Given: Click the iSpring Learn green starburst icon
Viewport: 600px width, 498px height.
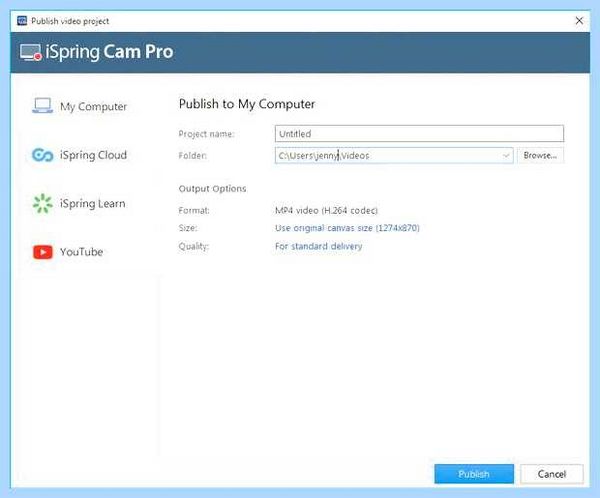Looking at the screenshot, I should [42, 203].
